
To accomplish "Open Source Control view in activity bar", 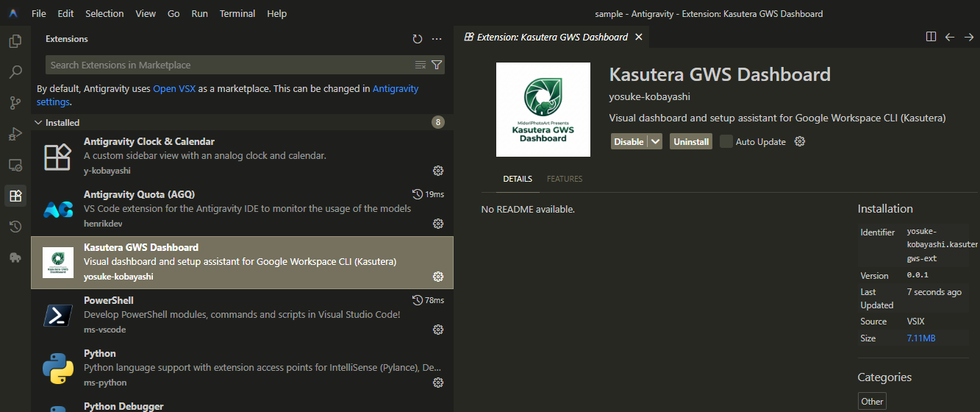I will 15,103.
